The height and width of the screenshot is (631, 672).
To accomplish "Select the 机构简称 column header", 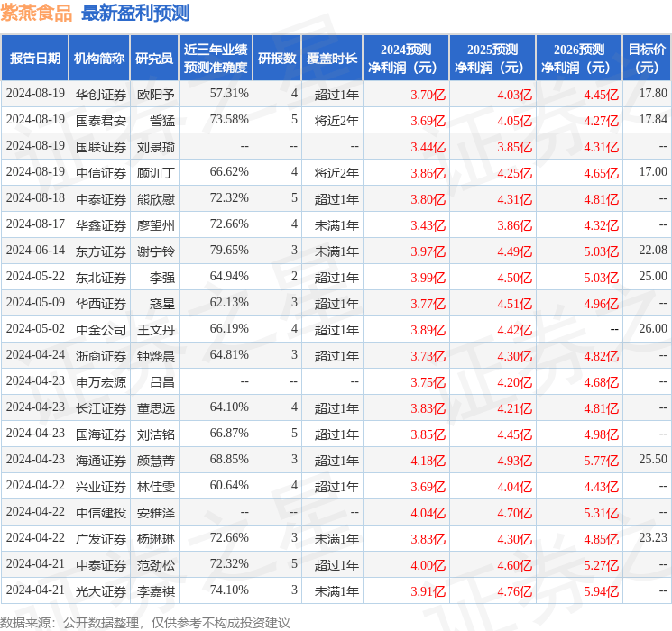I will coord(99,59).
